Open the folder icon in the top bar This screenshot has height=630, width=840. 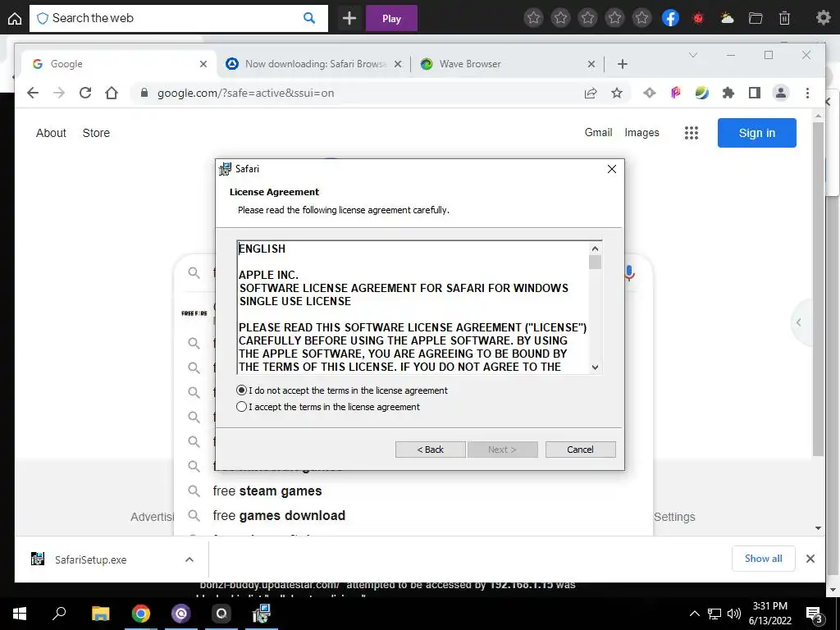tap(756, 19)
